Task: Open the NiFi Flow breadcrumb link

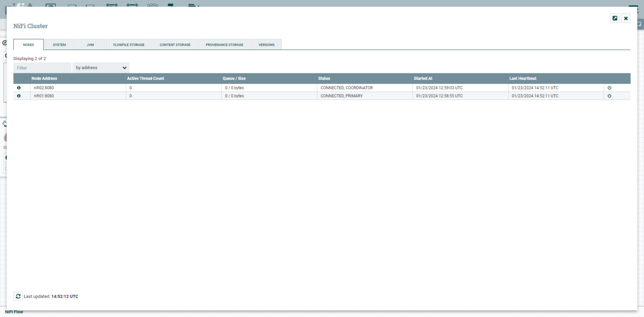Action: [x=14, y=312]
